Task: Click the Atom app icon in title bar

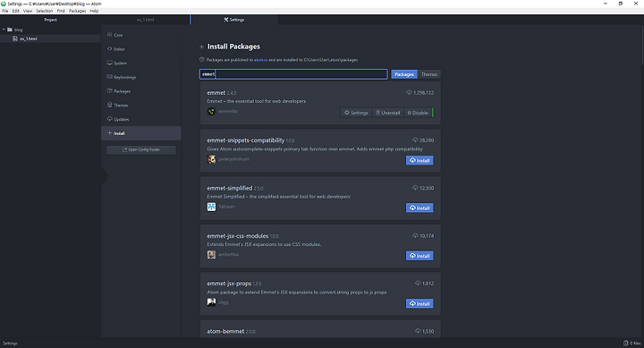Action: [x=4, y=4]
